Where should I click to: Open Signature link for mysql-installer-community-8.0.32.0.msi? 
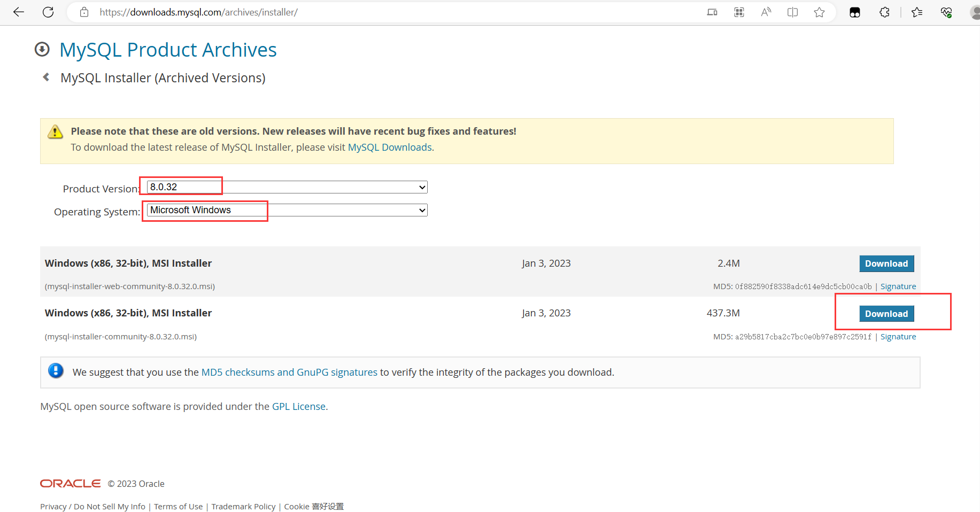[898, 337]
